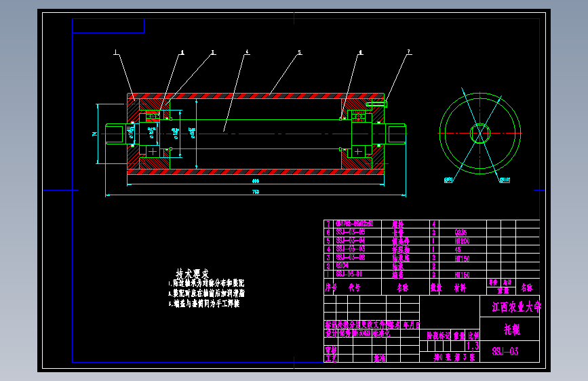Select the 托辊 drawing name in title block

[511, 329]
